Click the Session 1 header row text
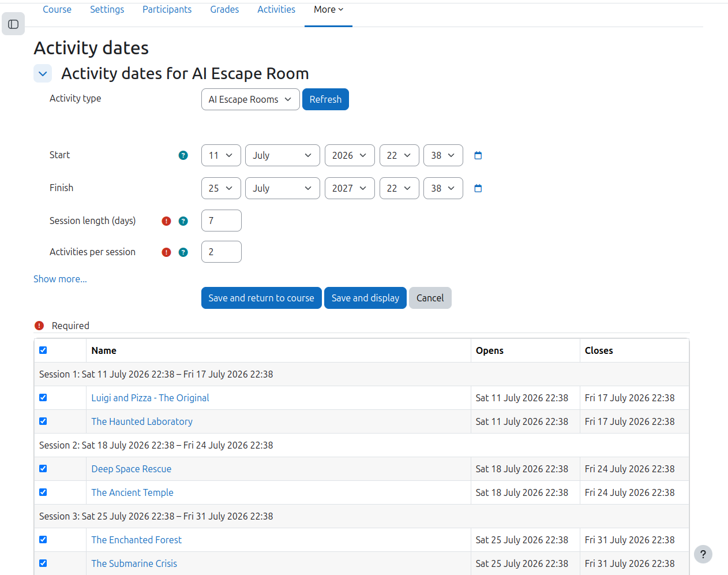 point(156,374)
